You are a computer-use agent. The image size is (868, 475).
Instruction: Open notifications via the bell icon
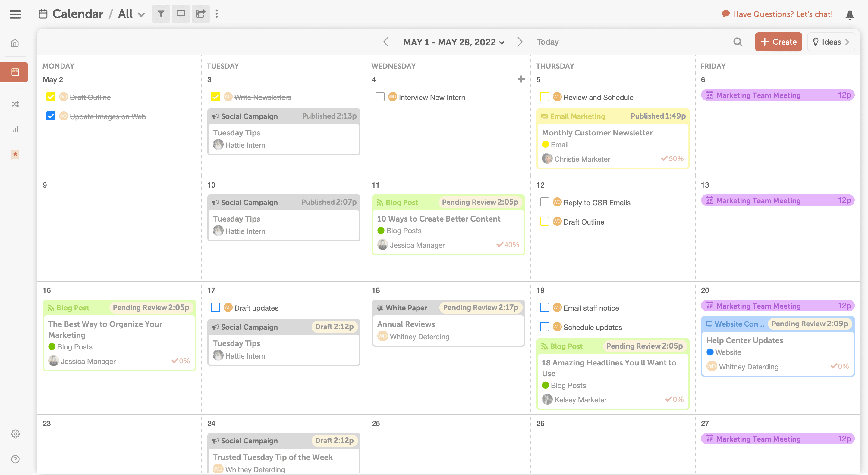click(850, 15)
